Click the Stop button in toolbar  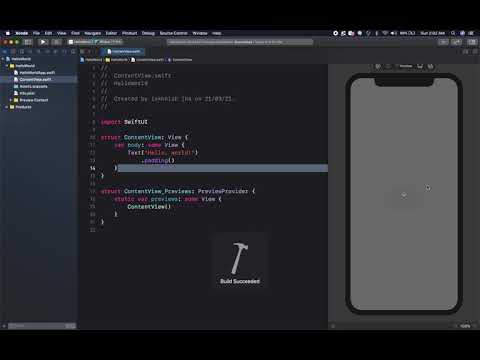[56, 42]
